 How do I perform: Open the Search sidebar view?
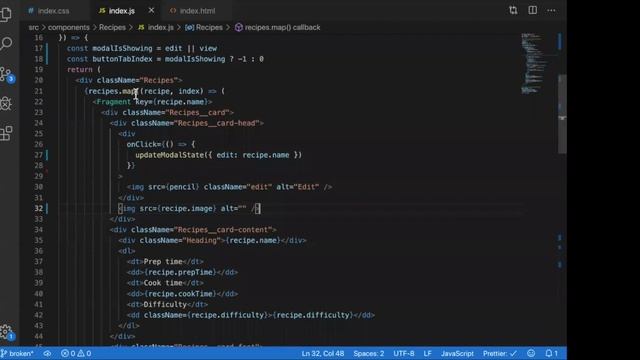(x=6, y=43)
